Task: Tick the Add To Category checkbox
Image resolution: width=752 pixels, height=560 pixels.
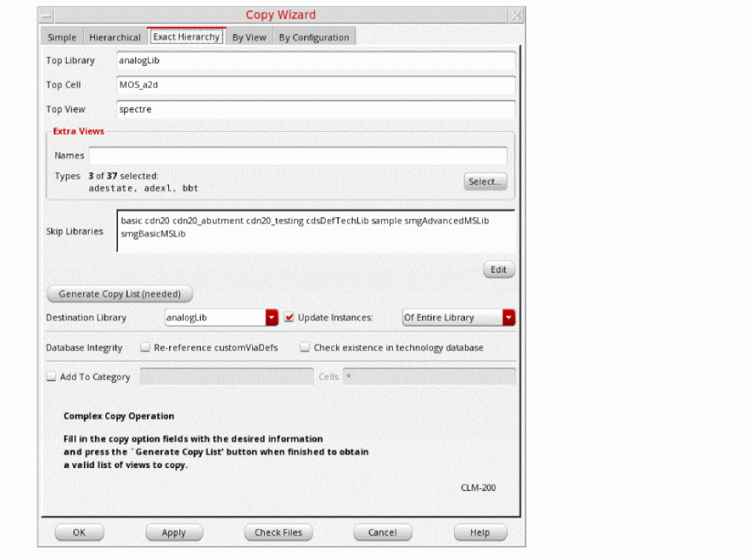Action: coord(51,377)
